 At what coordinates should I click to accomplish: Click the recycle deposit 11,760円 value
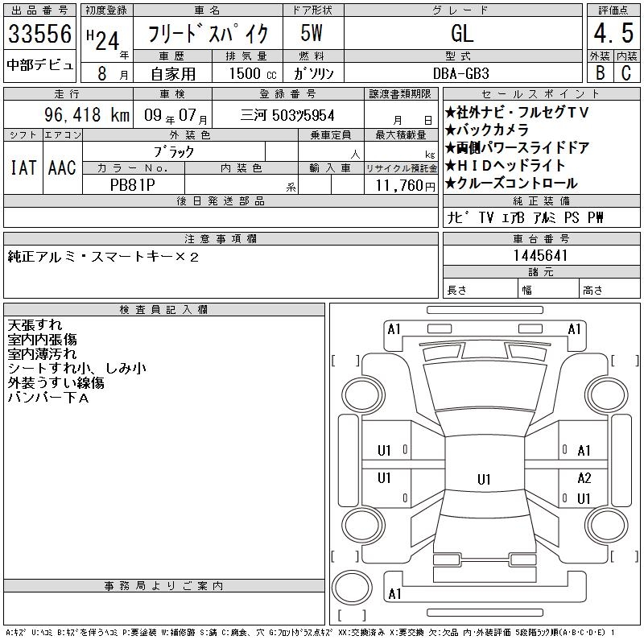coord(400,185)
